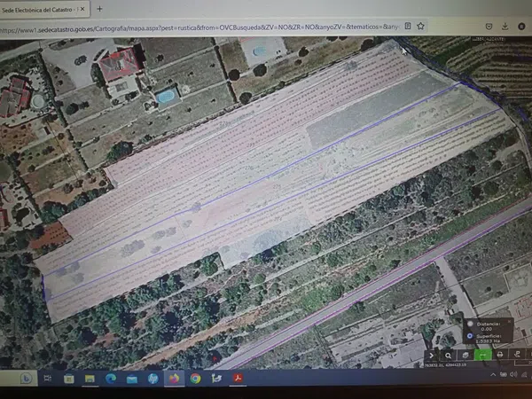
Task: Toggle the green measurement tool
Action: [482, 355]
